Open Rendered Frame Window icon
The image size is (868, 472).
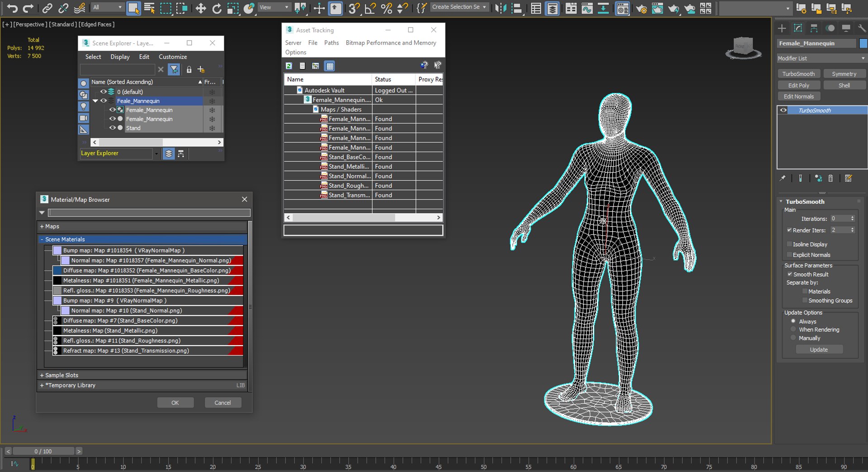pos(657,8)
